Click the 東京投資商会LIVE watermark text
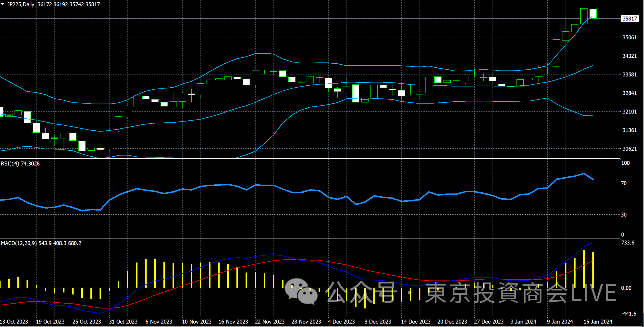Image resolution: width=644 pixels, height=327 pixels. 521,292
